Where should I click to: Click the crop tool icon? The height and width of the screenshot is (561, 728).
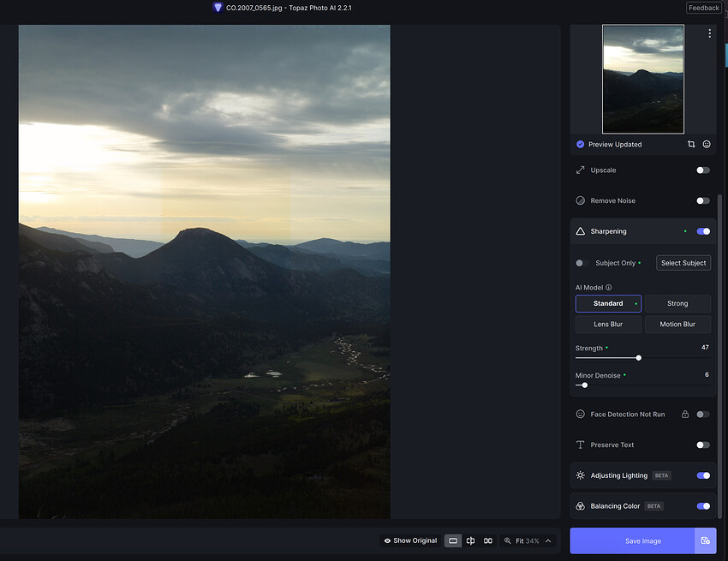coord(691,145)
